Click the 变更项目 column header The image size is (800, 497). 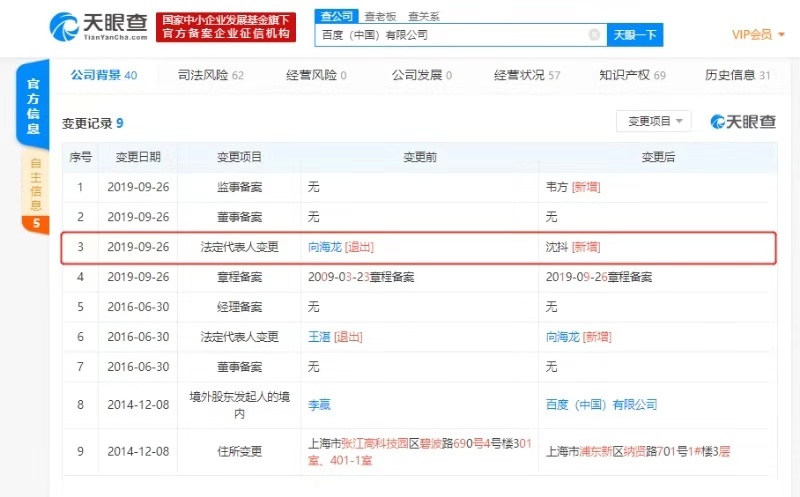click(239, 157)
